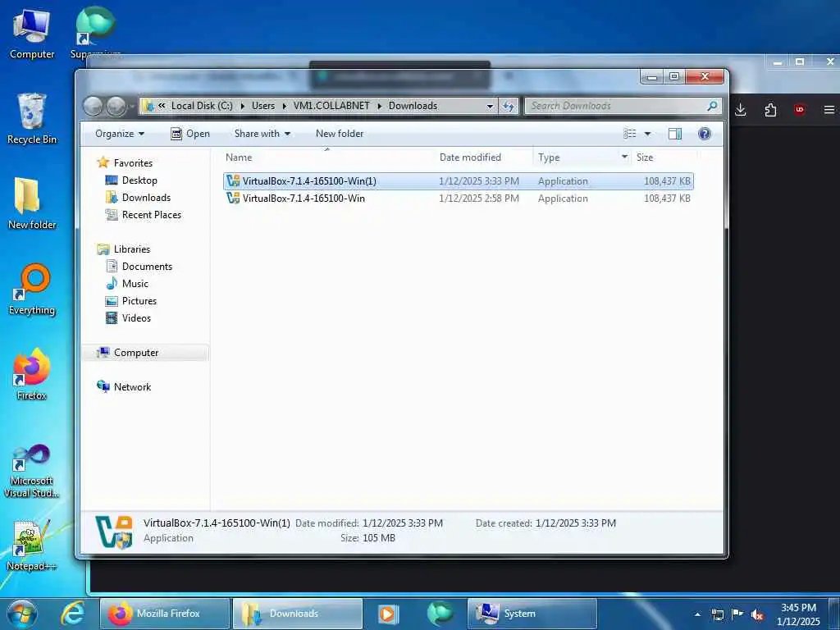Screen dimensions: 840x630
Task: Click Firefox extensions puzzle icon in background
Action: click(x=770, y=110)
